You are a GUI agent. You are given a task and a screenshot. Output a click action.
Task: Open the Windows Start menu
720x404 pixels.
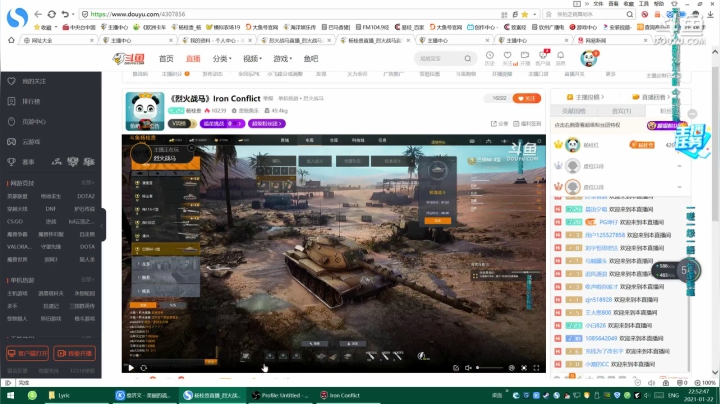point(10,395)
